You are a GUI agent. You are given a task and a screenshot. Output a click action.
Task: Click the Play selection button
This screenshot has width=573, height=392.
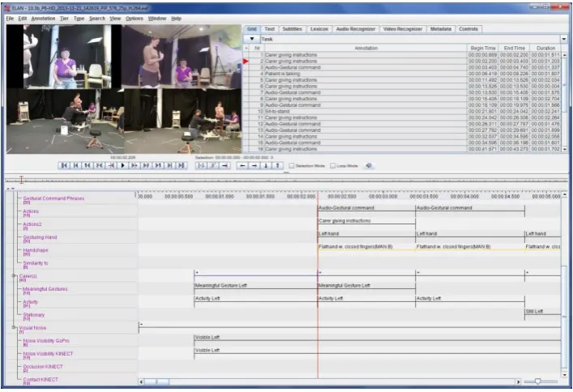click(x=201, y=165)
